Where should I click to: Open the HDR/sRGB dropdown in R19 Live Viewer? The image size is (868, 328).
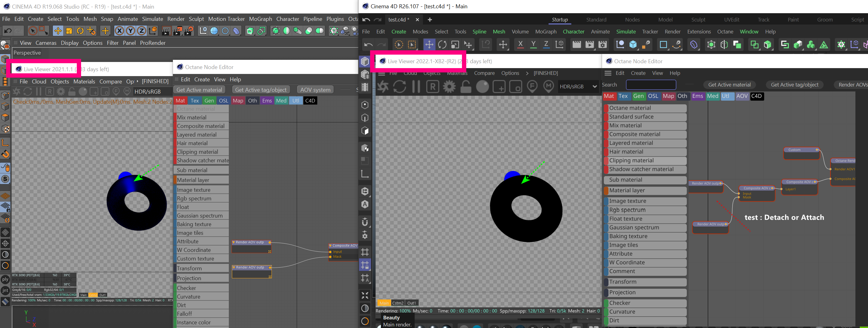tap(153, 92)
